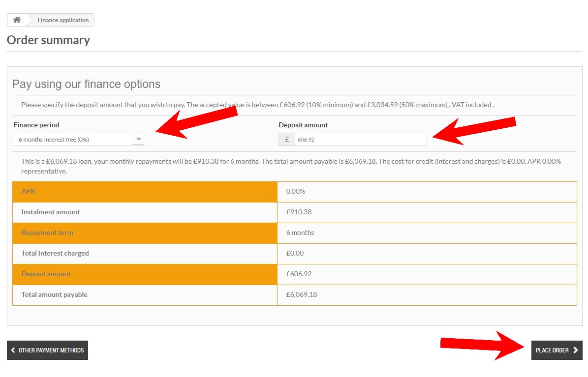The width and height of the screenshot is (588, 377).
Task: Select the £910.38 instalment value
Action: (x=299, y=212)
